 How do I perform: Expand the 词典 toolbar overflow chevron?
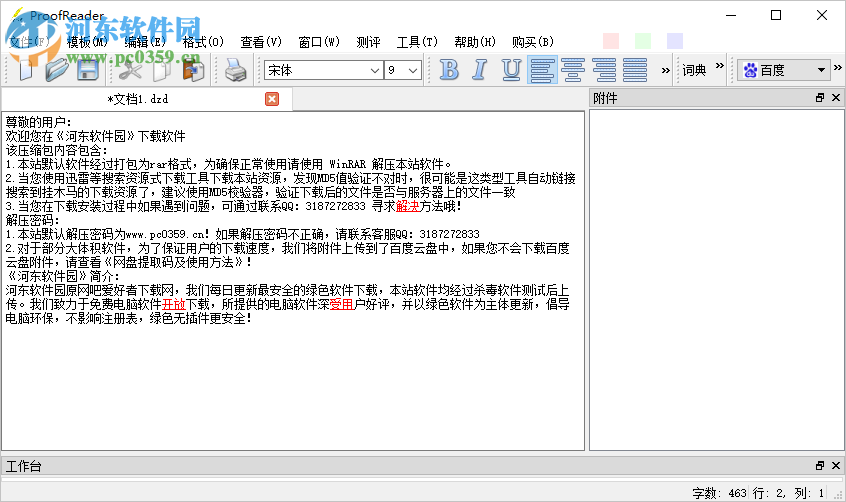click(719, 66)
